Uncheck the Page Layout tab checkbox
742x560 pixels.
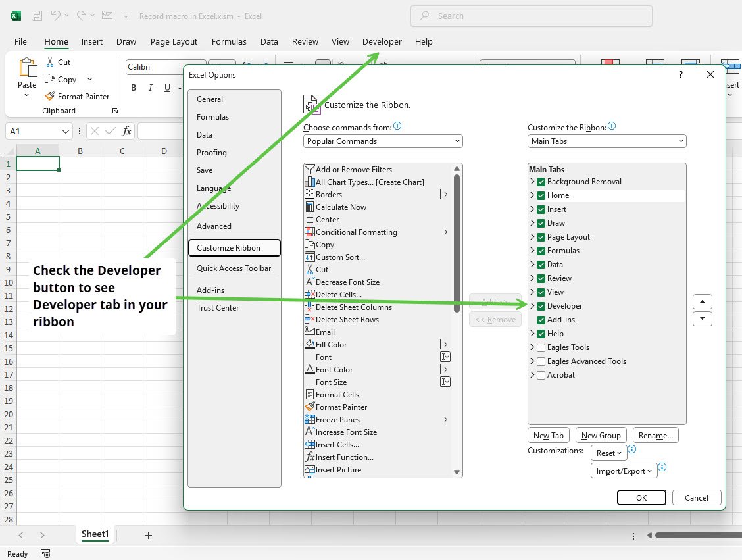coord(541,237)
